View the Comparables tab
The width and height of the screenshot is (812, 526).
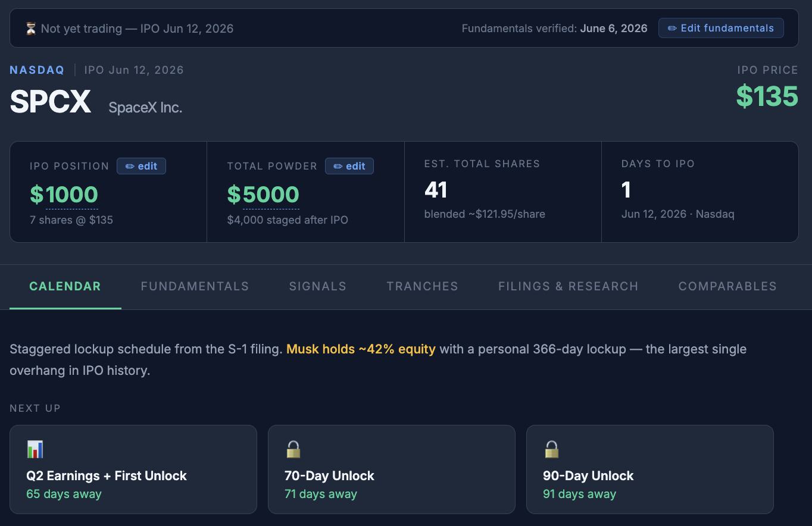[727, 286]
